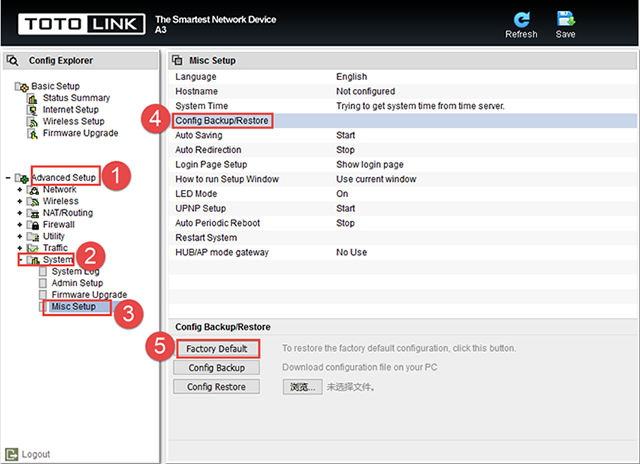Expand the Utility tree node
Screen dimensions: 640x464
pos(20,237)
